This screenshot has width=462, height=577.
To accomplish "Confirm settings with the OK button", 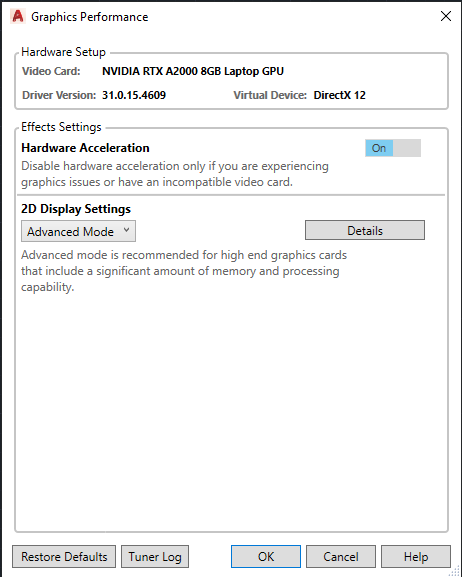I will pos(266,556).
